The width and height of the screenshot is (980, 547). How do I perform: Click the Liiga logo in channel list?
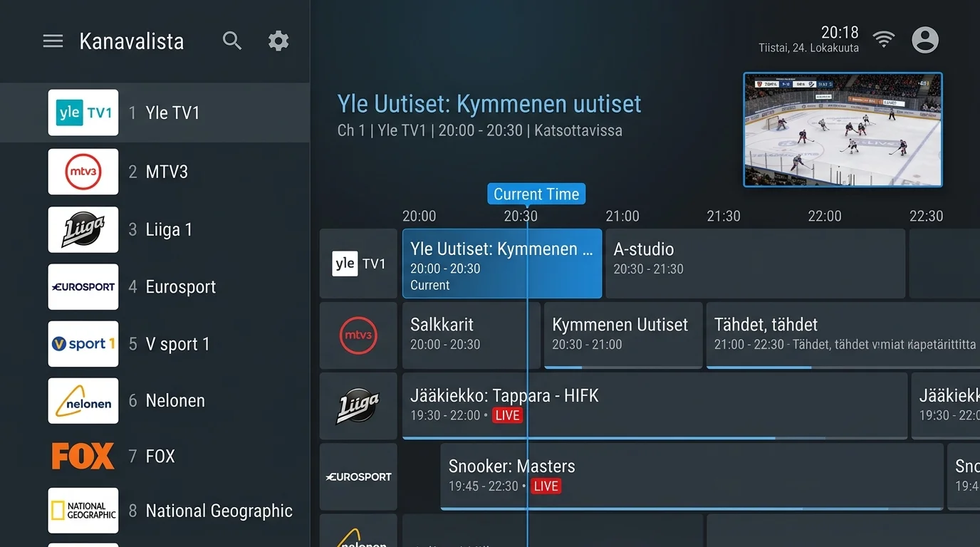[83, 229]
